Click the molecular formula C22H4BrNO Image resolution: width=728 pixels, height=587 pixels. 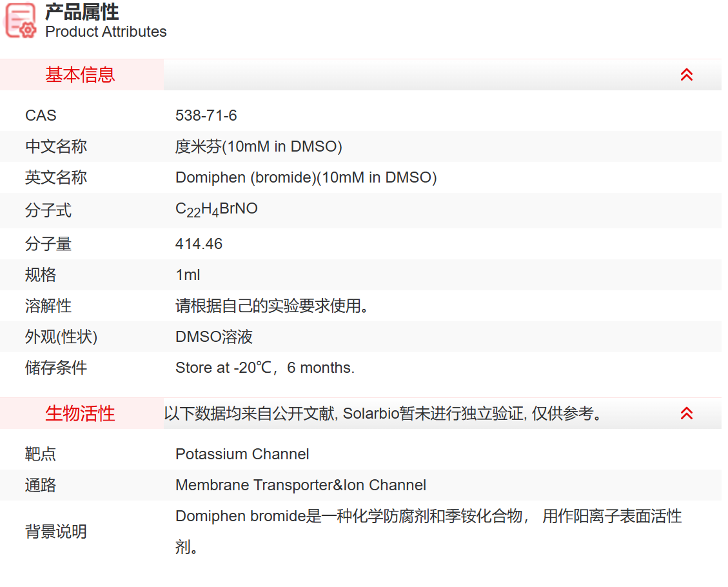pos(216,208)
